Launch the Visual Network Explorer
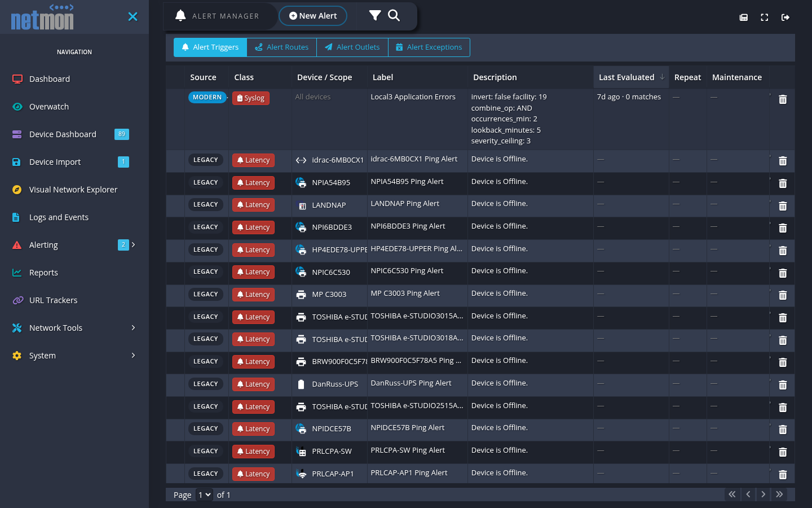The image size is (812, 508). tap(74, 190)
